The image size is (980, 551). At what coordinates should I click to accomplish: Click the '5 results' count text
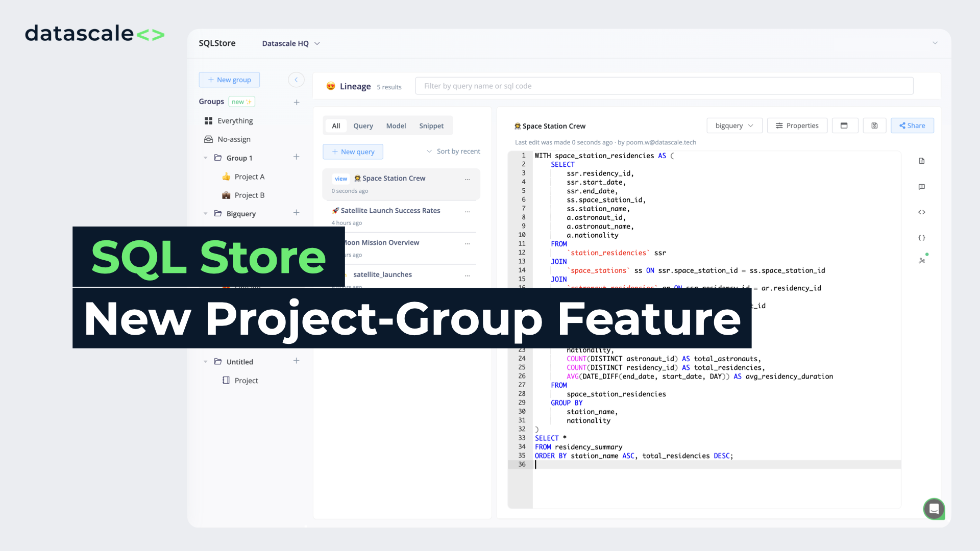pyautogui.click(x=389, y=87)
